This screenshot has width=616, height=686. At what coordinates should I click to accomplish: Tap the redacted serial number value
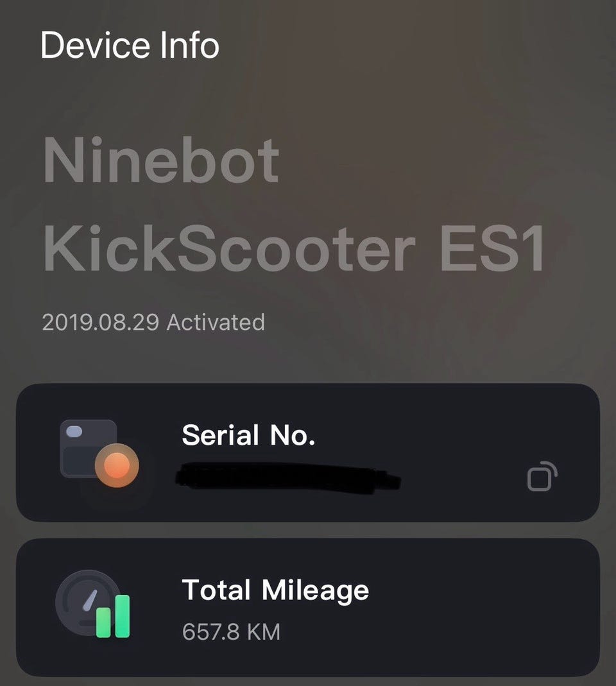pos(289,477)
